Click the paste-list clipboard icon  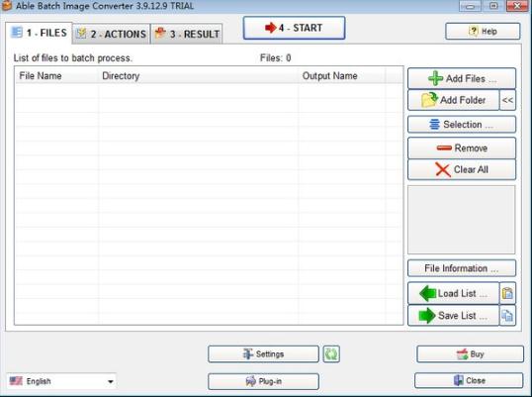coord(507,293)
